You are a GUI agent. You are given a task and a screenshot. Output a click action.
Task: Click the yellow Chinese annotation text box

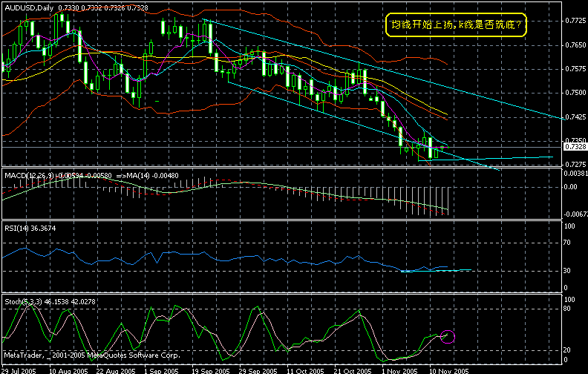pos(456,26)
